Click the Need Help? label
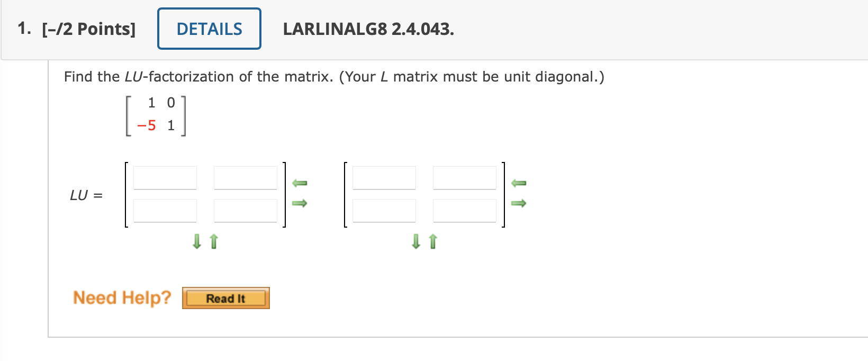868x361 pixels. pos(121,297)
